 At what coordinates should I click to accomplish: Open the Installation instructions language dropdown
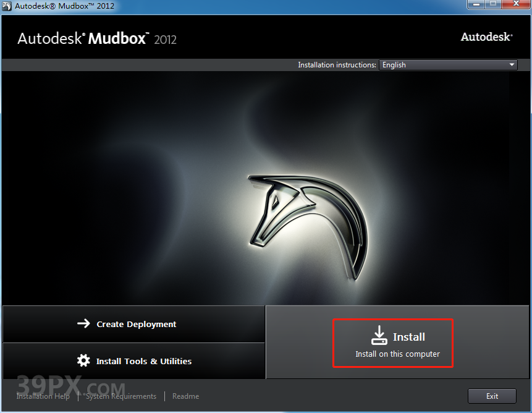pos(447,64)
